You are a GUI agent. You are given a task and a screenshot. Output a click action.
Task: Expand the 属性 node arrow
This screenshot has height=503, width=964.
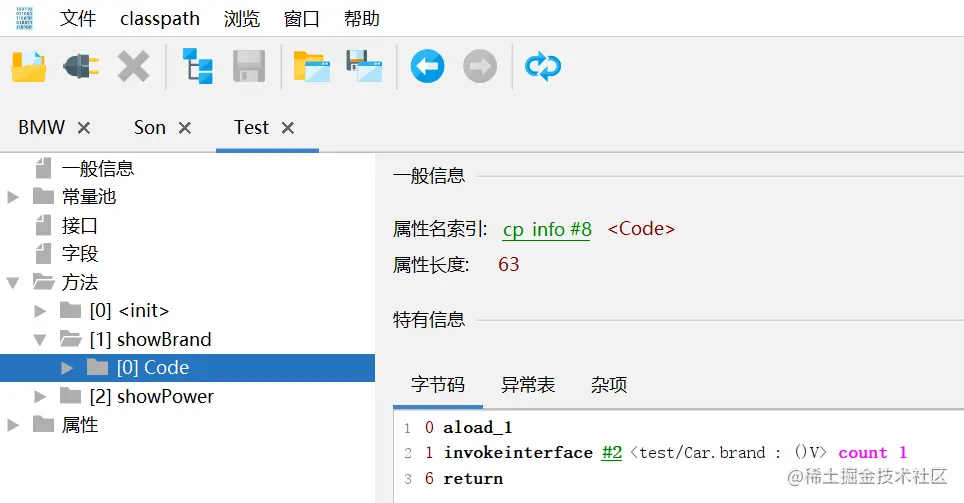[x=12, y=425]
